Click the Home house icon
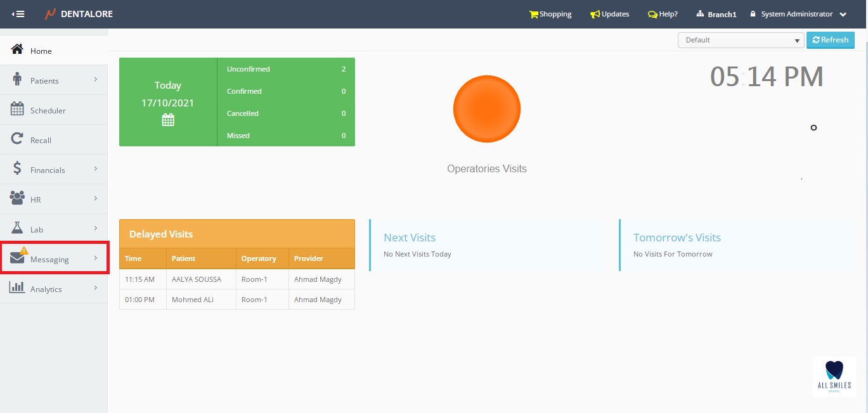This screenshot has width=868, height=413. (17, 50)
